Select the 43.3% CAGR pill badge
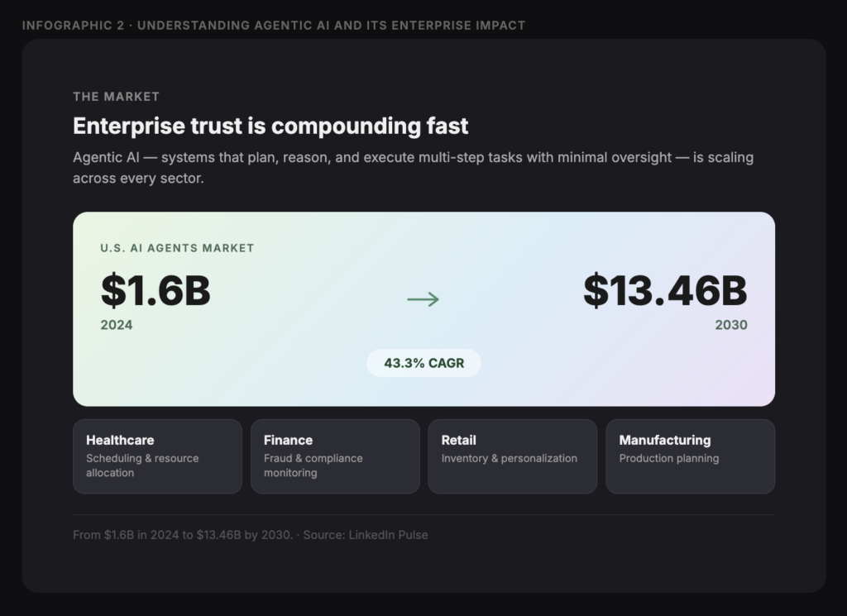847x616 pixels. 423,363
